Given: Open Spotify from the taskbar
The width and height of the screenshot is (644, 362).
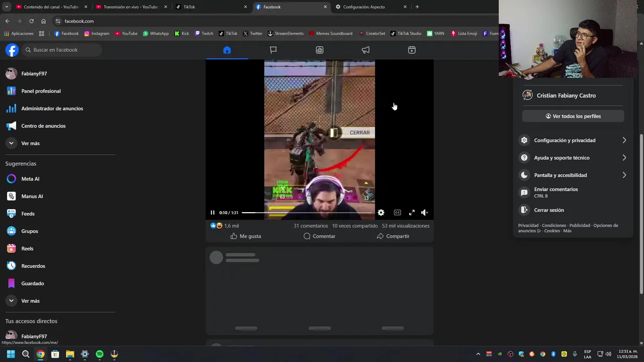Looking at the screenshot, I should (x=100, y=354).
